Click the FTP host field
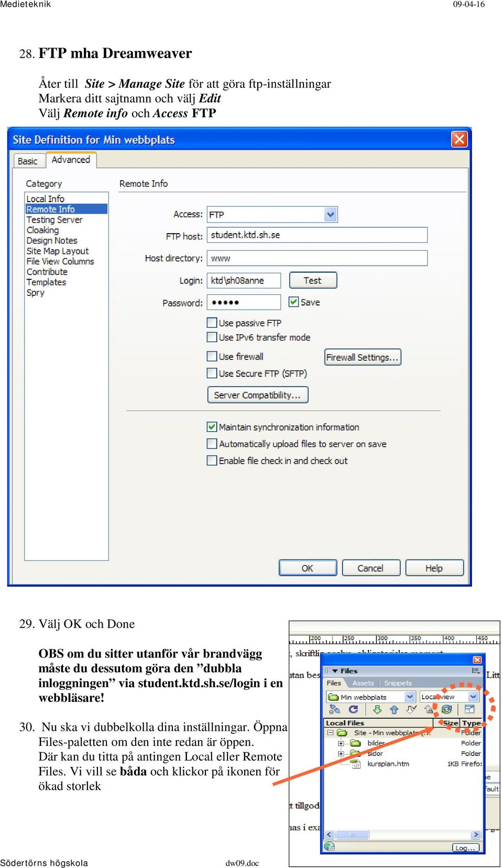The image size is (503, 868). pos(317,235)
